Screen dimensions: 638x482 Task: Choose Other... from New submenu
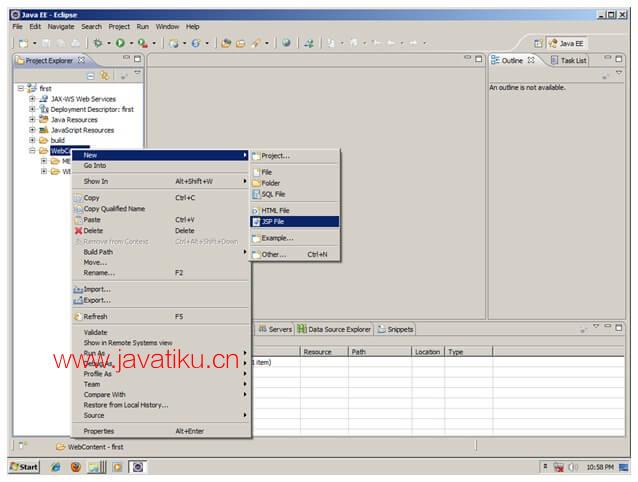point(295,255)
